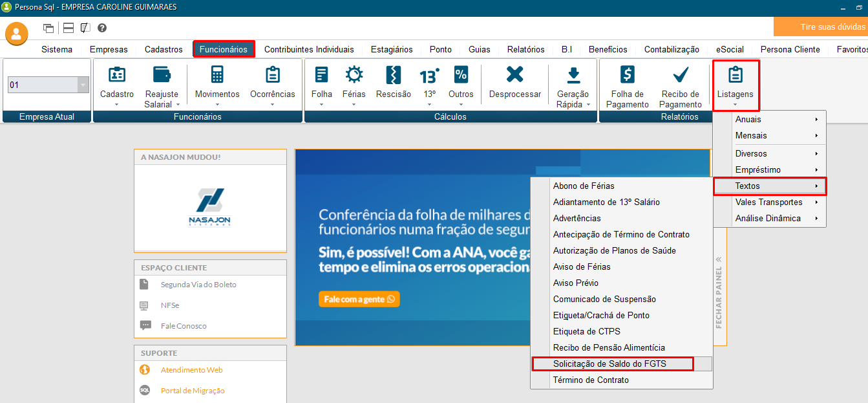
Task: Expand the Análise Dinâmica submenu
Action: (x=770, y=218)
